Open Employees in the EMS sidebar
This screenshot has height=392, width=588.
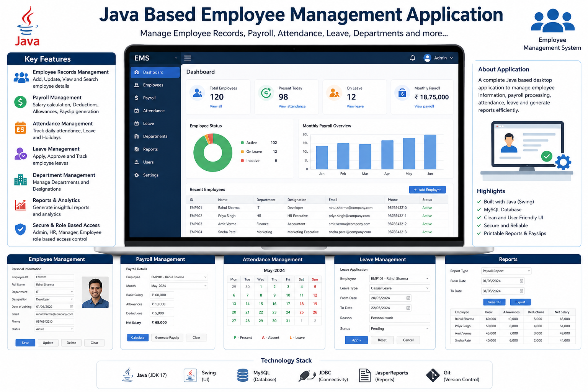(x=155, y=85)
